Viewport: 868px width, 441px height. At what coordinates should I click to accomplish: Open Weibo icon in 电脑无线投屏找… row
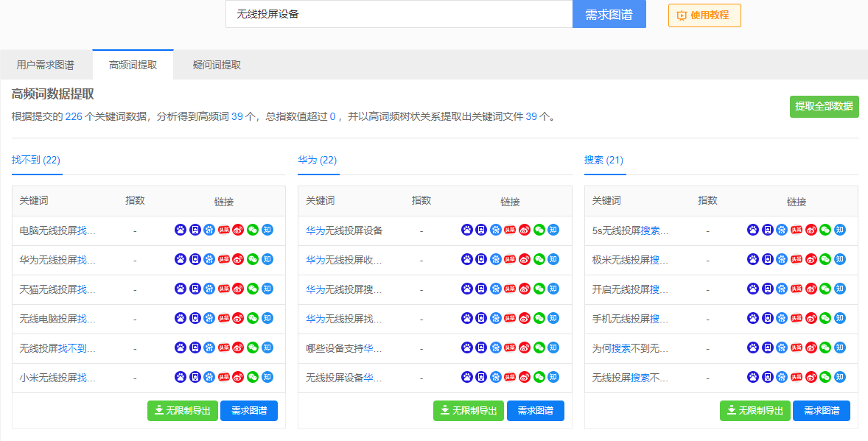238,230
